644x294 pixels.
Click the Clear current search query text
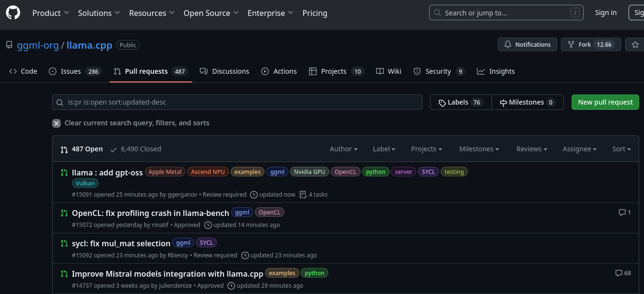coord(137,123)
